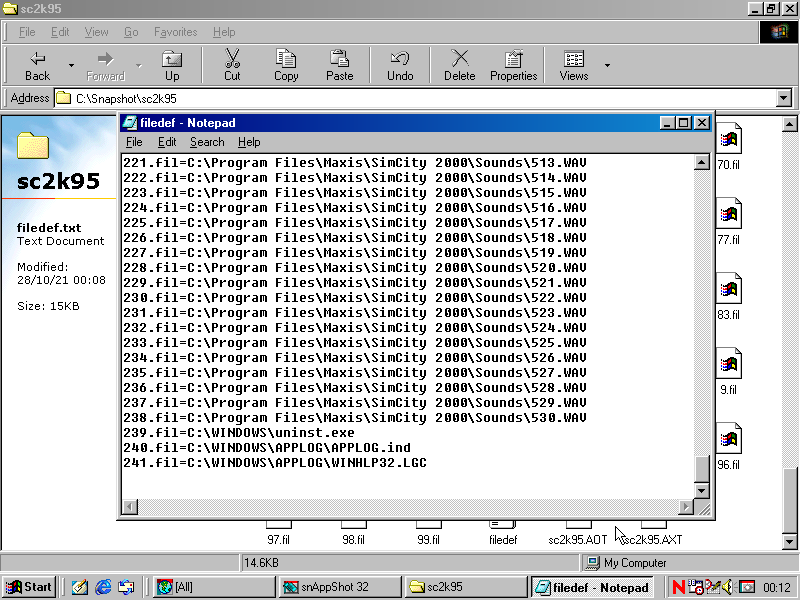Expand the Address bar dropdown
The height and width of the screenshot is (600, 800).
tap(784, 98)
